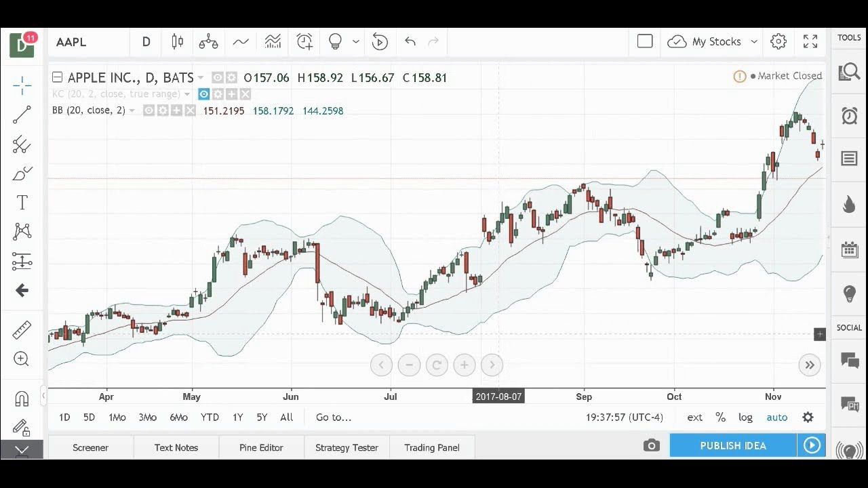This screenshot has height=488, width=868.
Task: Enter fullscreen chart mode
Action: click(x=810, y=42)
